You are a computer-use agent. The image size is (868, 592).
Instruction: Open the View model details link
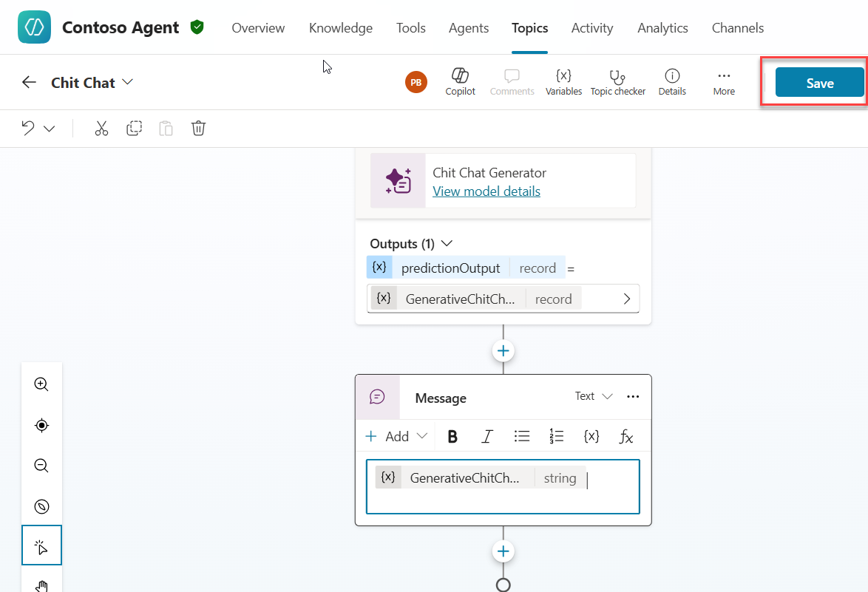click(486, 191)
